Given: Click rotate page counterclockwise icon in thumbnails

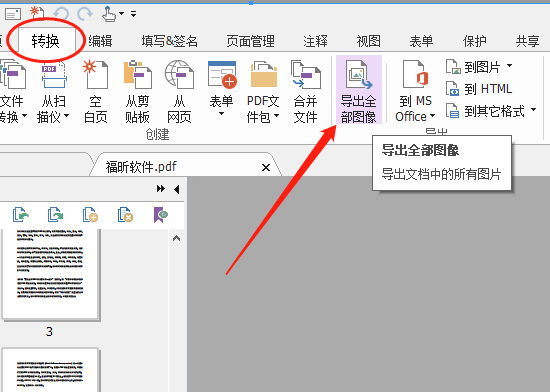Looking at the screenshot, I should [20, 215].
